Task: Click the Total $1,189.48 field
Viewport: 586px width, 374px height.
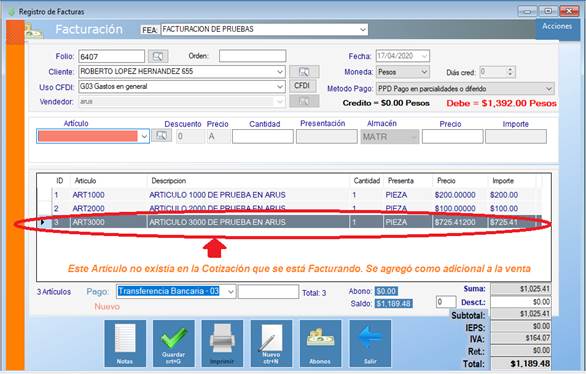Action: point(521,364)
